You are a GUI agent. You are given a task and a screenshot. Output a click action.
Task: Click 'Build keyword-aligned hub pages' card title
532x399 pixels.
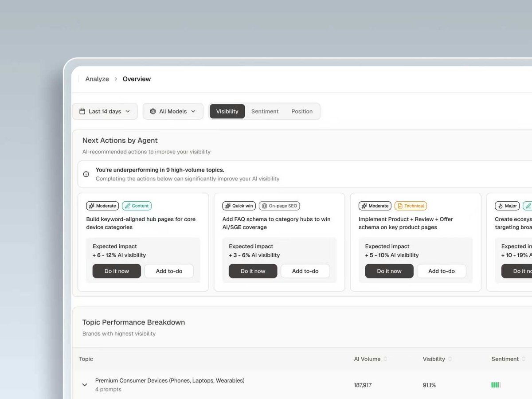tap(141, 223)
